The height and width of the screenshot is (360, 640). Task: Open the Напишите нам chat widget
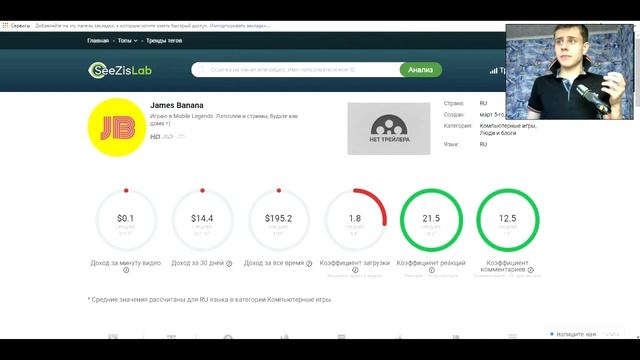pos(584,334)
